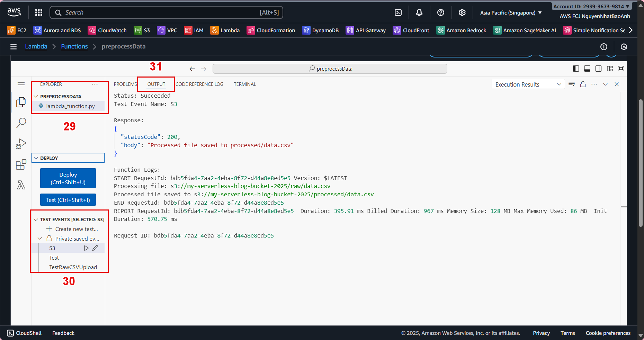Screen dimensions: 644x340
Task: Run the S3 test event play icon
Action: point(86,248)
